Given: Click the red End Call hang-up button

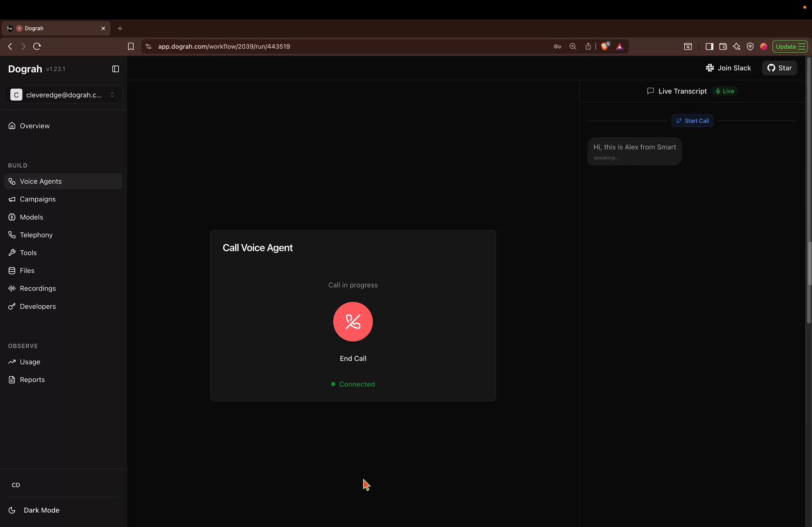Looking at the screenshot, I should (353, 322).
